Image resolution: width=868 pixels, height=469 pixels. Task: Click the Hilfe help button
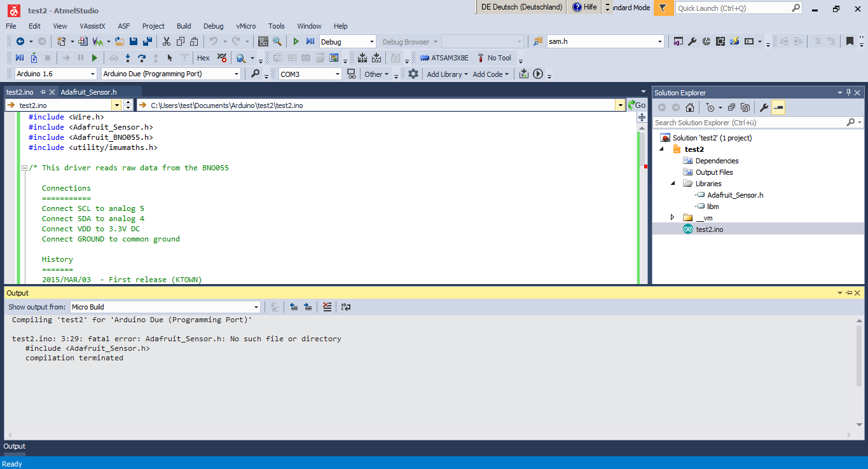(x=584, y=8)
